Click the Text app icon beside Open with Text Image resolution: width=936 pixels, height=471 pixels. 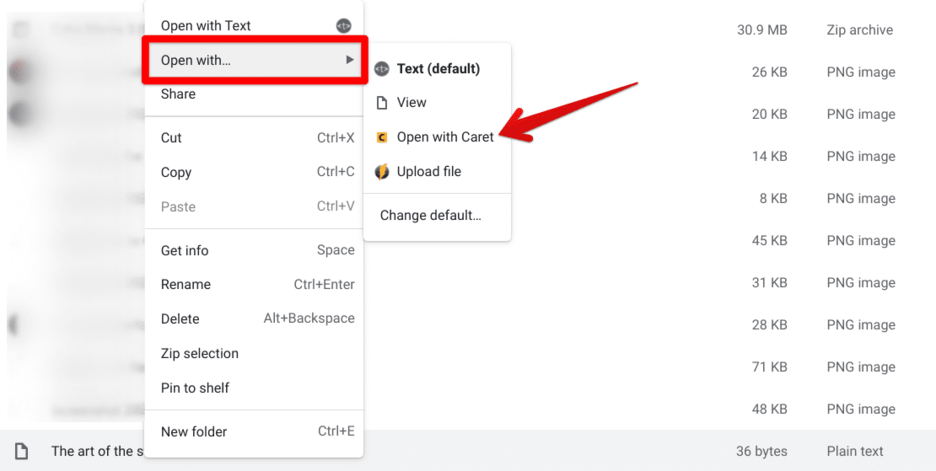[344, 26]
